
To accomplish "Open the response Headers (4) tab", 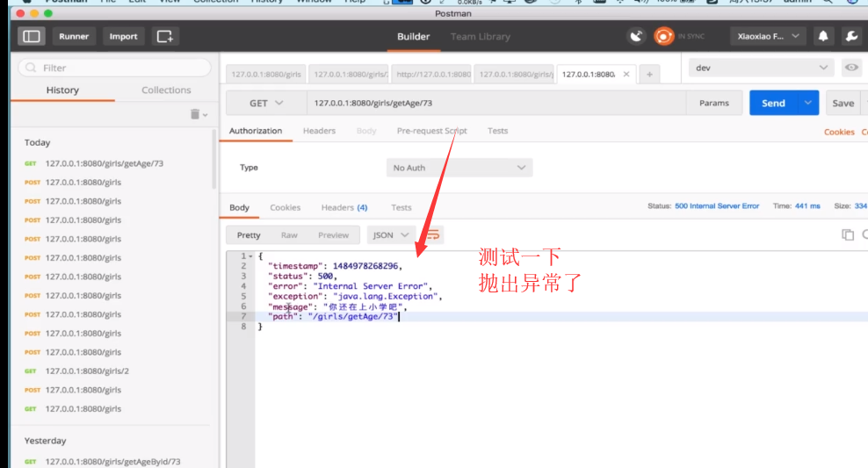I will coord(344,207).
